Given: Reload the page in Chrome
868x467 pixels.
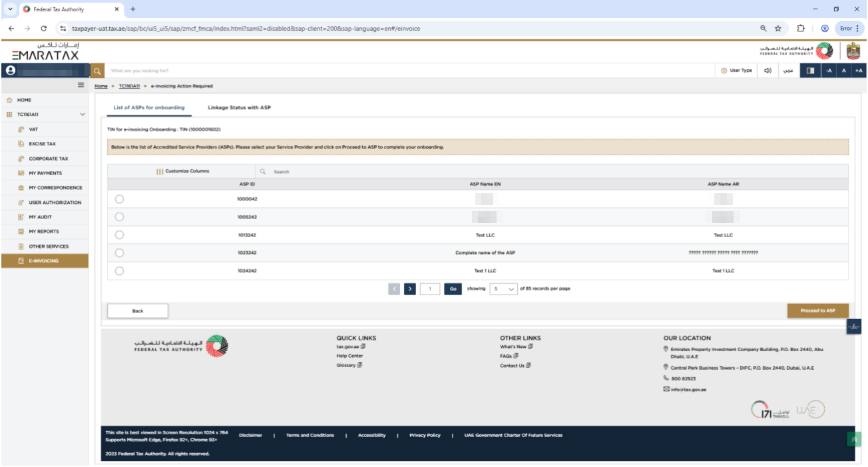Looking at the screenshot, I should click(43, 29).
